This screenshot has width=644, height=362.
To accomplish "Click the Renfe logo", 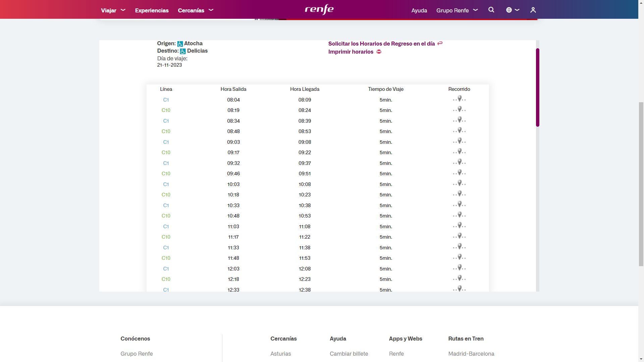I will 319,9.
